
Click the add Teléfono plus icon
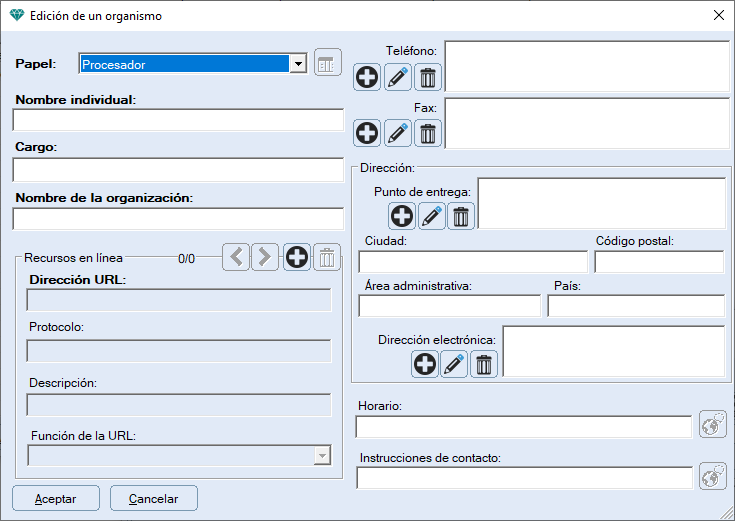click(367, 77)
